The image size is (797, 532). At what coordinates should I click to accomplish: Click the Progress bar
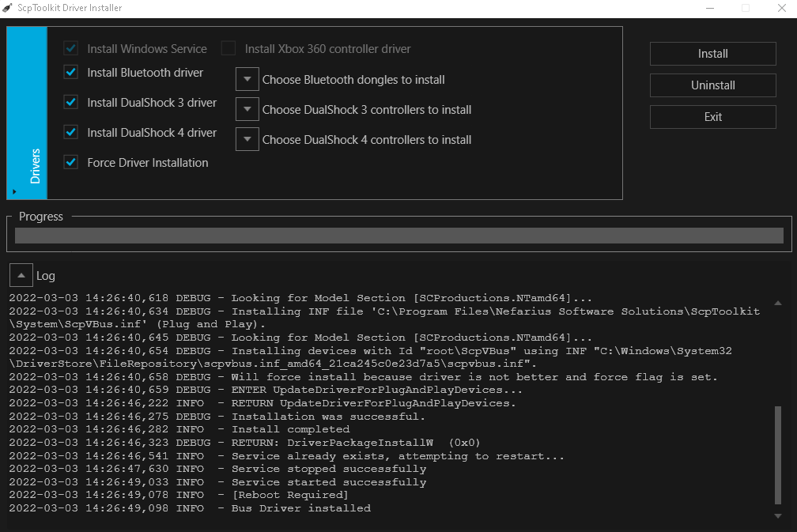coord(399,236)
